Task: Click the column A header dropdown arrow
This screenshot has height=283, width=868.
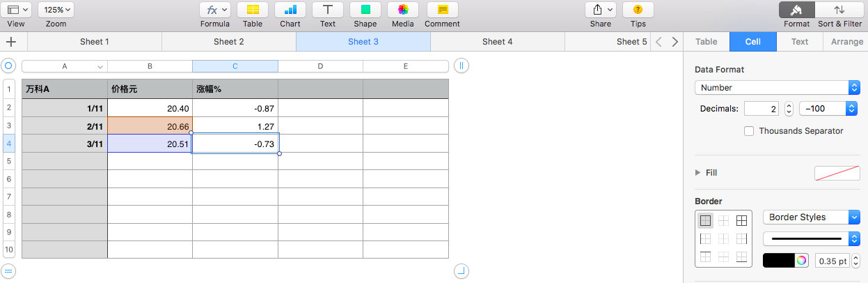Action: tap(100, 67)
